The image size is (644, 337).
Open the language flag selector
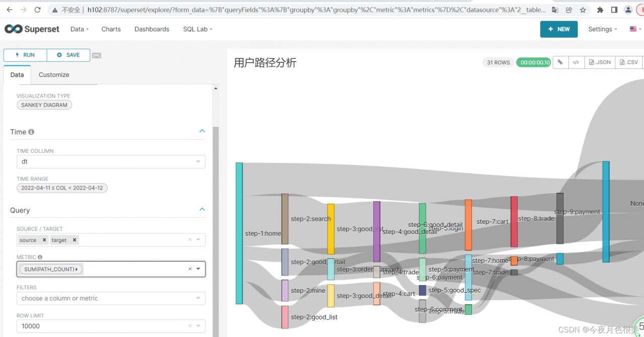click(x=635, y=29)
